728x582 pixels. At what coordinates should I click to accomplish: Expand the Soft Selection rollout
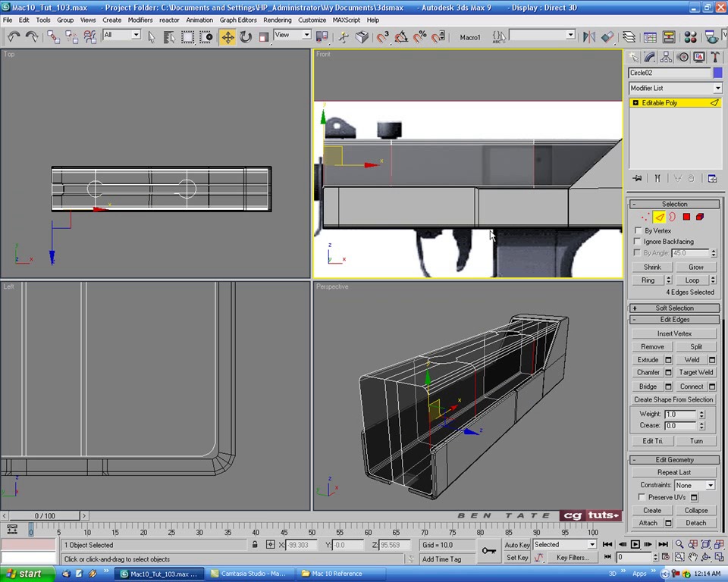click(x=675, y=308)
